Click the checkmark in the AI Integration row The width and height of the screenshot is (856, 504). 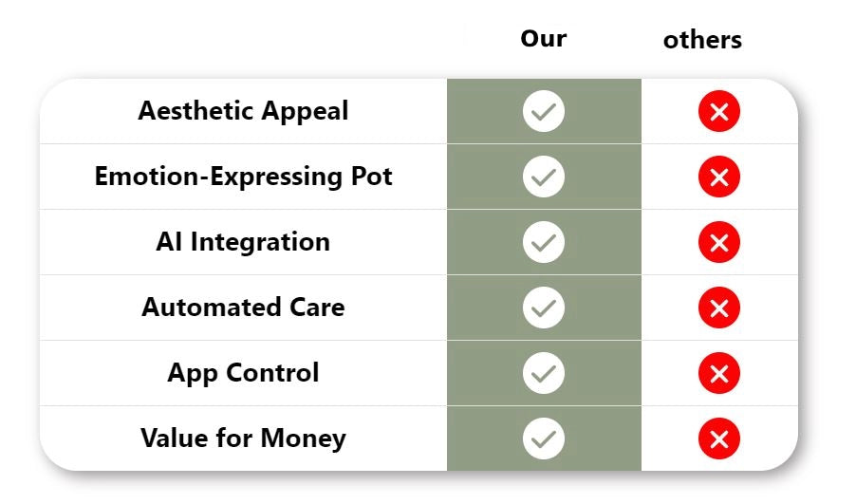coord(544,243)
